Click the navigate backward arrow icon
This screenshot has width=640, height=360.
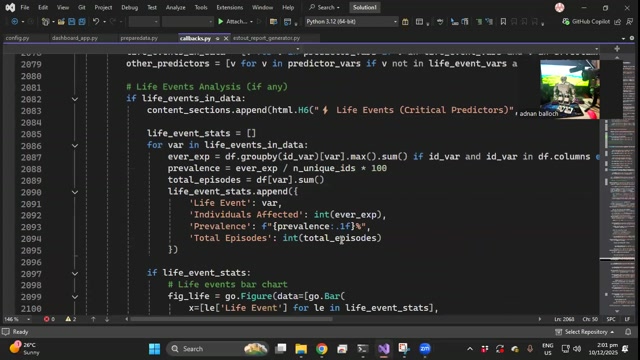[15, 22]
